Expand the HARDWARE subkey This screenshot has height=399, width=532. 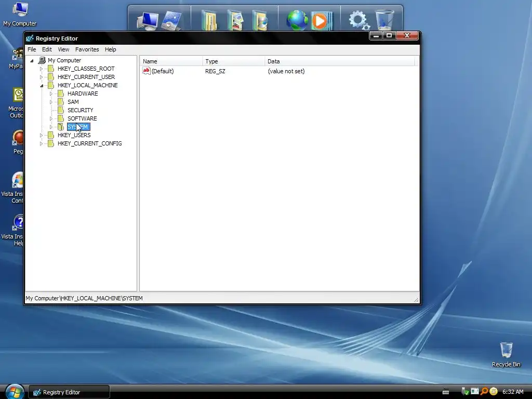click(x=51, y=94)
